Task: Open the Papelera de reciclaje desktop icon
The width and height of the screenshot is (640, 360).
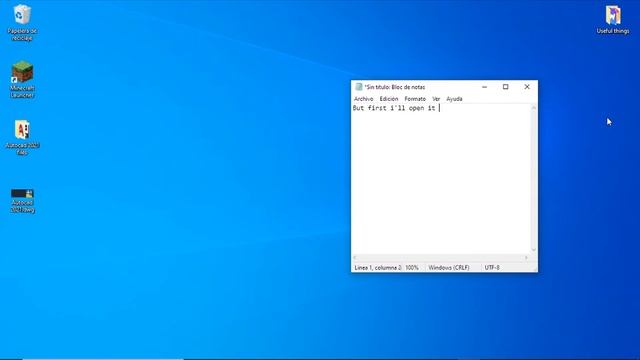Action: [22, 22]
